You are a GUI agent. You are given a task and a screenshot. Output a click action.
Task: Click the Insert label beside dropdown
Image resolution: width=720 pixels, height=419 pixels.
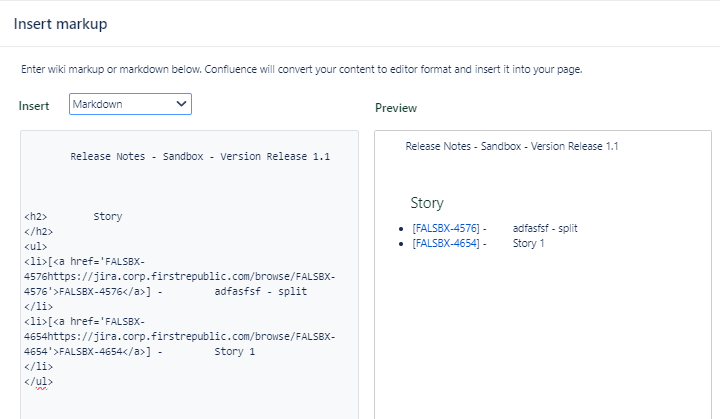point(34,106)
